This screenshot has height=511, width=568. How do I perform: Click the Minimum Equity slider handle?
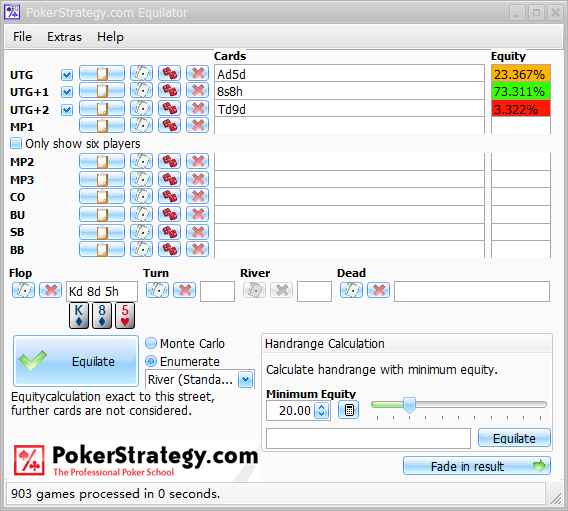coord(409,405)
